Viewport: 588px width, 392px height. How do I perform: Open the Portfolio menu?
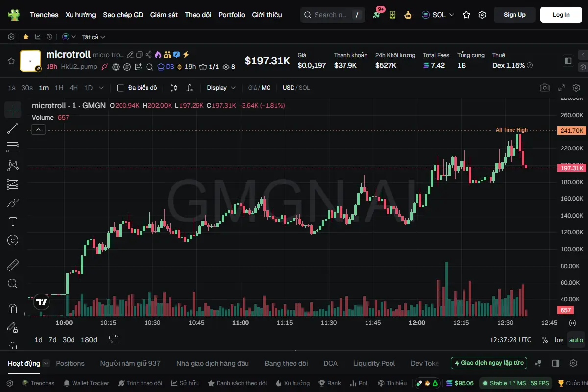[232, 15]
